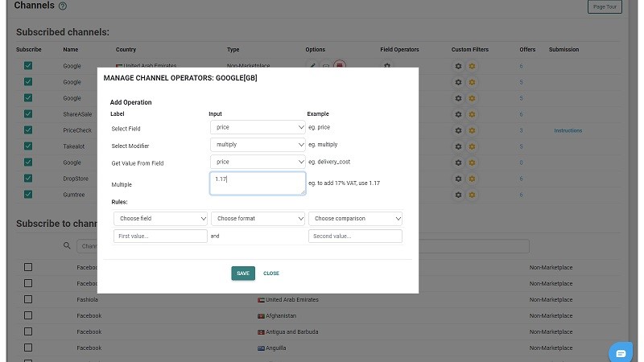The height and width of the screenshot is (362, 644).
Task: Expand the Choose format dropdown
Action: 258,218
